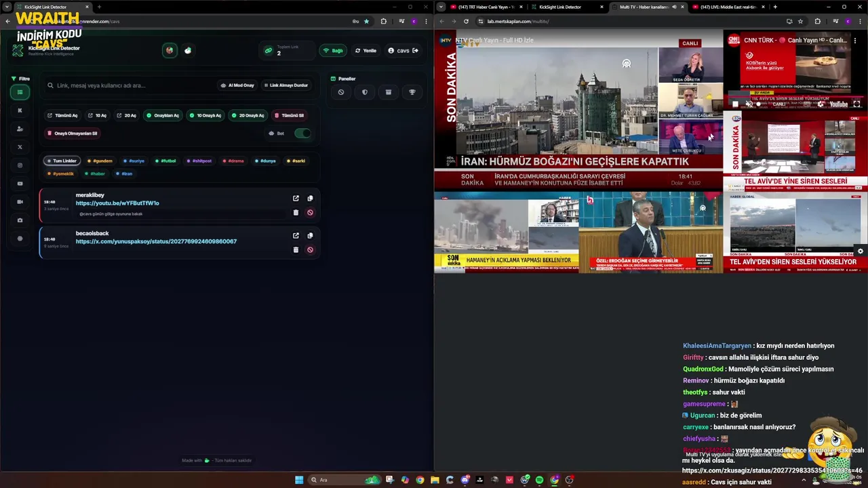Open meraklibey link in new tab icon
Screen dimensions: 868x488
coord(296,199)
